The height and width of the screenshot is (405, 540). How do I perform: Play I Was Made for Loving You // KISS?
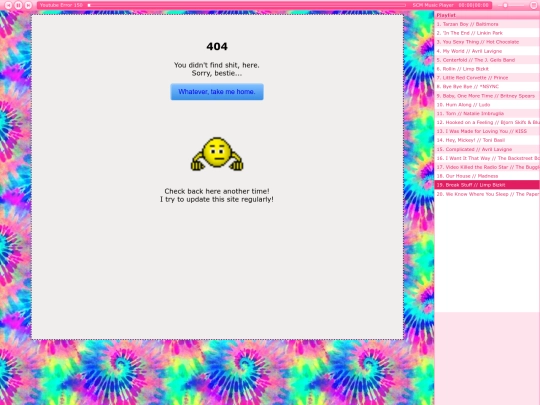pyautogui.click(x=487, y=131)
